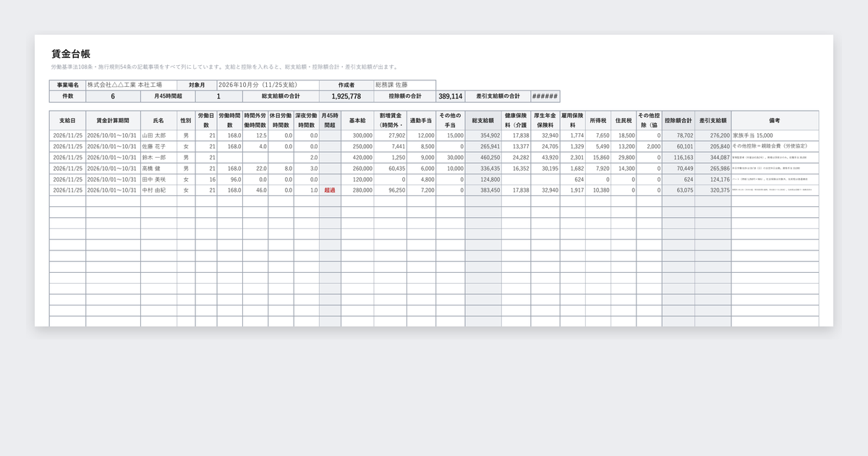Viewport: 868px width, 456px height.
Task: Select the 基本給 cell showing 420,000
Action: click(357, 157)
